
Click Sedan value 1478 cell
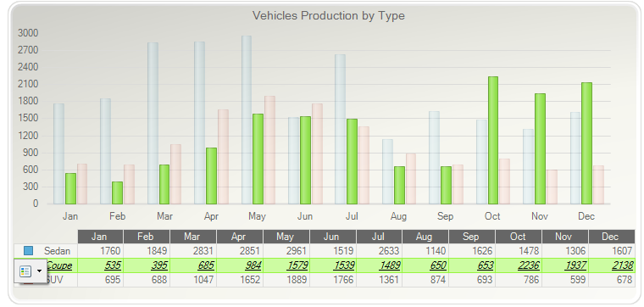[x=519, y=251]
